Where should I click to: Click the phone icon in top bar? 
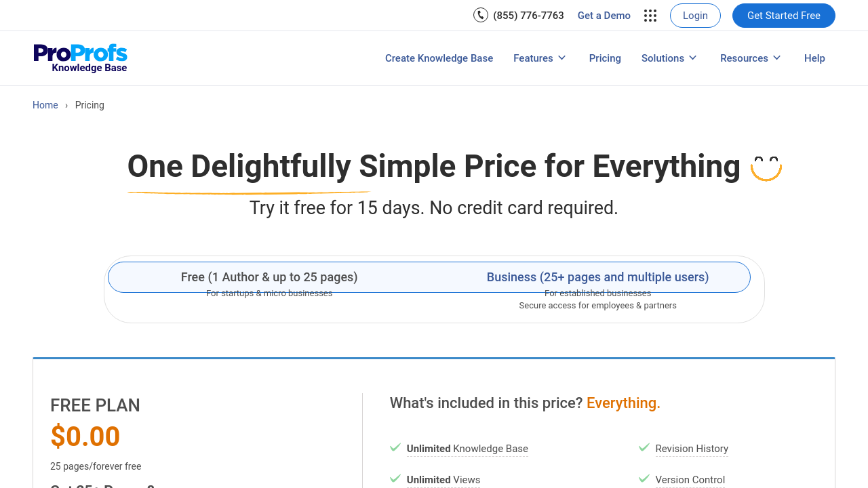pos(481,15)
